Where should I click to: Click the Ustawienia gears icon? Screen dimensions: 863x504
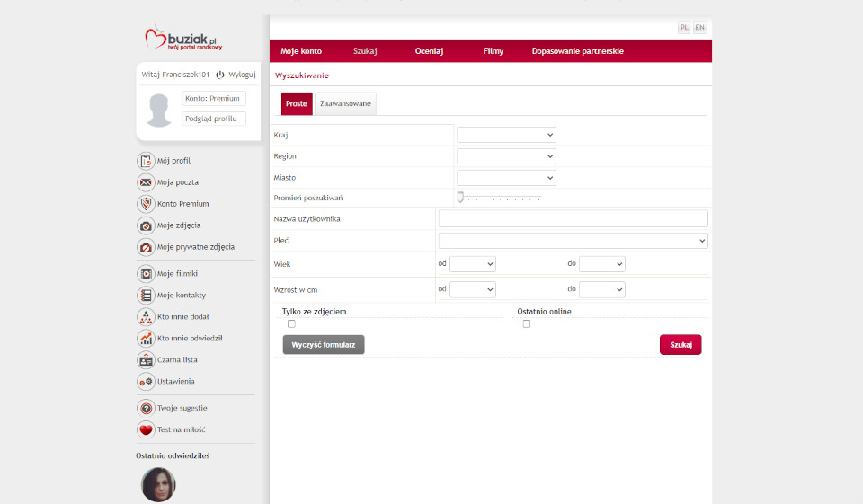[146, 382]
